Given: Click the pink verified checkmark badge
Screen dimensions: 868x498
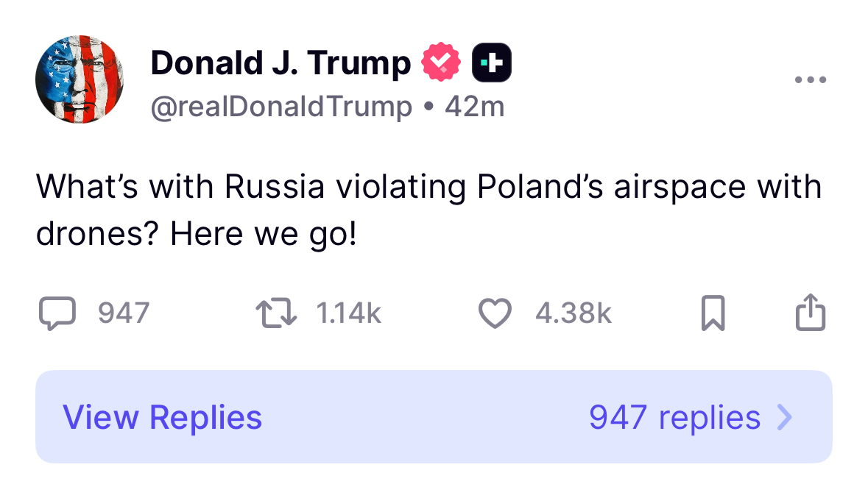Looking at the screenshot, I should (440, 63).
